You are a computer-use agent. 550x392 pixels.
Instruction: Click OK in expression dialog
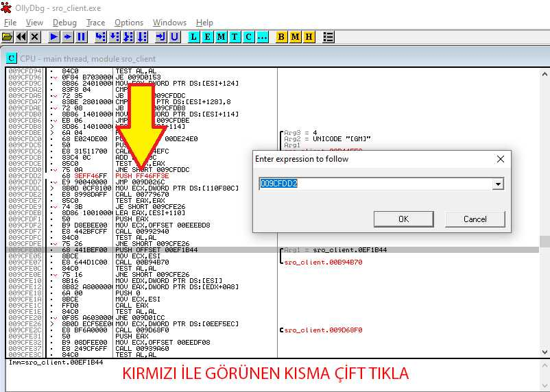(403, 219)
